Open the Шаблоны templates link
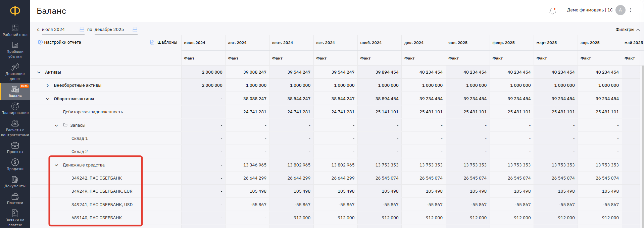The width and height of the screenshot is (644, 228). tap(164, 42)
